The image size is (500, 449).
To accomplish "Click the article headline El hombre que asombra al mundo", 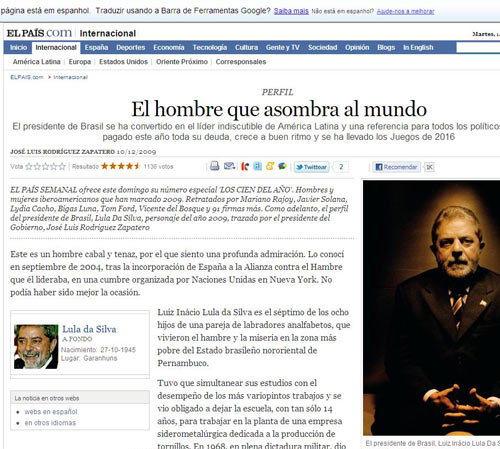I will click(x=279, y=109).
